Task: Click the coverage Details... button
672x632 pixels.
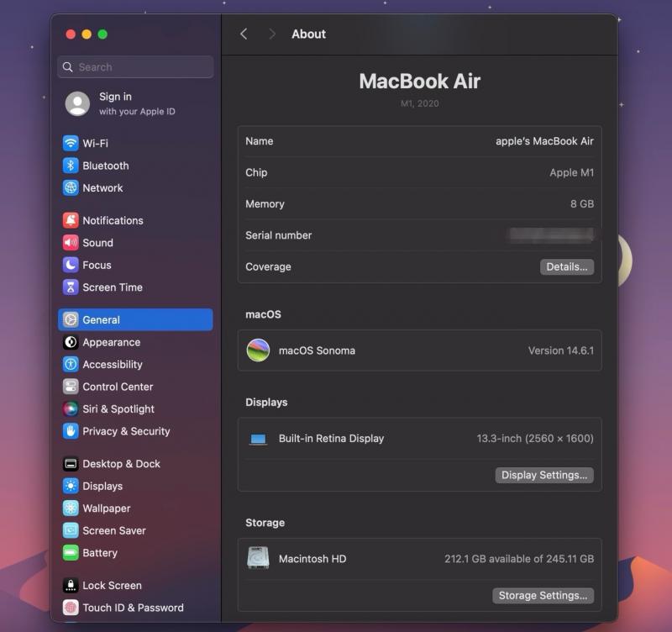Action: point(566,266)
